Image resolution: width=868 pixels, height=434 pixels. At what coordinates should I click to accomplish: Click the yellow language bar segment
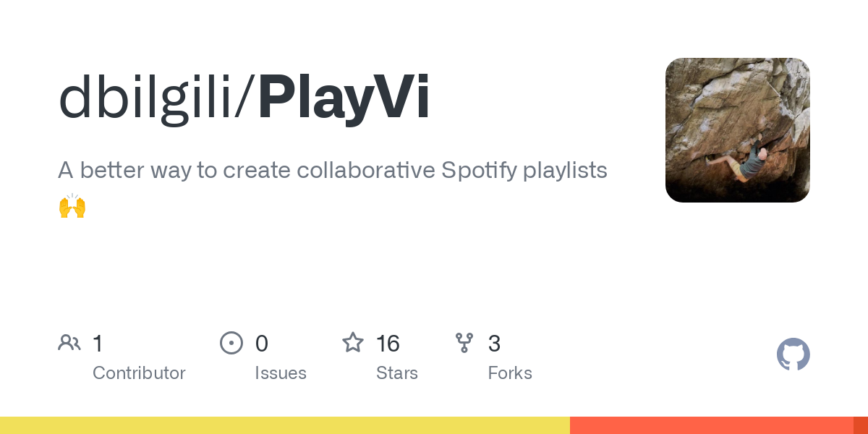coord(285,425)
